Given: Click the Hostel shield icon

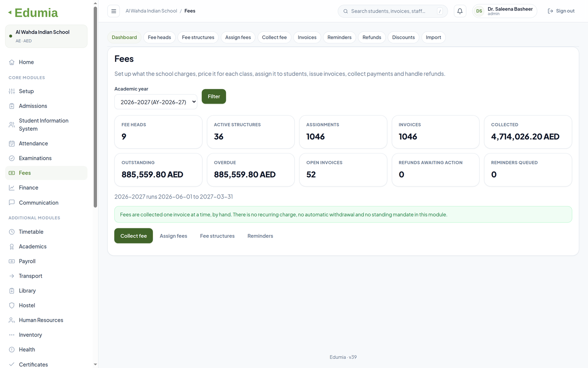Looking at the screenshot, I should 12,305.
